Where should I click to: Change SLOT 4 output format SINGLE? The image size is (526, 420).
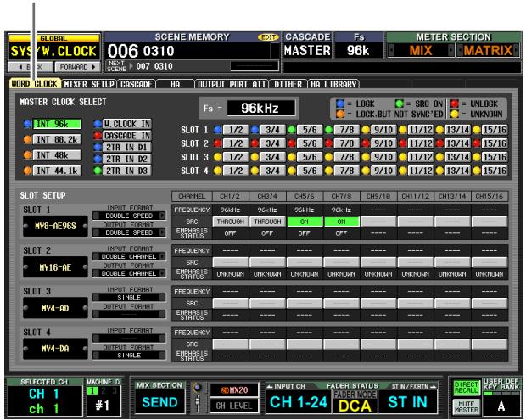129,356
